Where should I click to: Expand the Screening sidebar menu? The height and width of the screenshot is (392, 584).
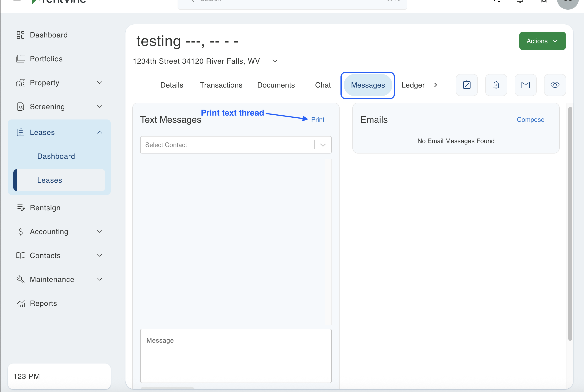coord(59,107)
